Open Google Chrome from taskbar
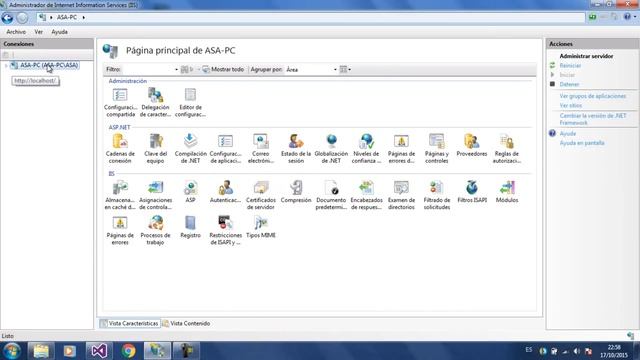Viewport: 640px width, 360px height. coord(128,351)
